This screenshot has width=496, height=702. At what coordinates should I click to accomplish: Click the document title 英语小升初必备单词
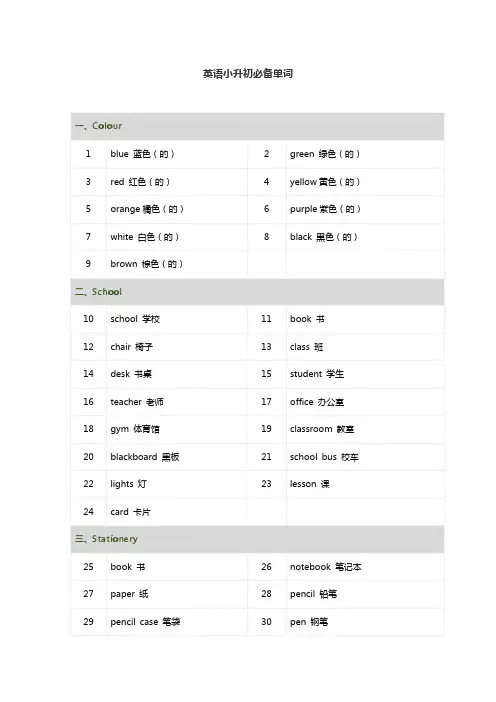[x=248, y=73]
